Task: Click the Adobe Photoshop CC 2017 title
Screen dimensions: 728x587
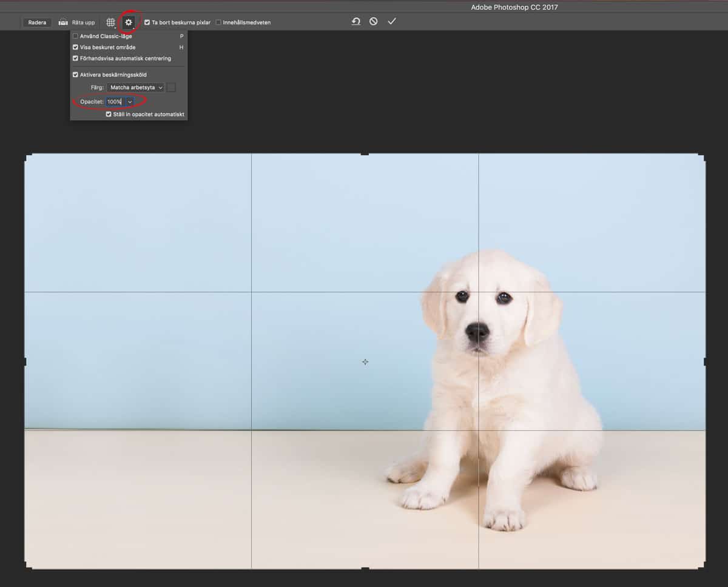Action: tap(514, 7)
